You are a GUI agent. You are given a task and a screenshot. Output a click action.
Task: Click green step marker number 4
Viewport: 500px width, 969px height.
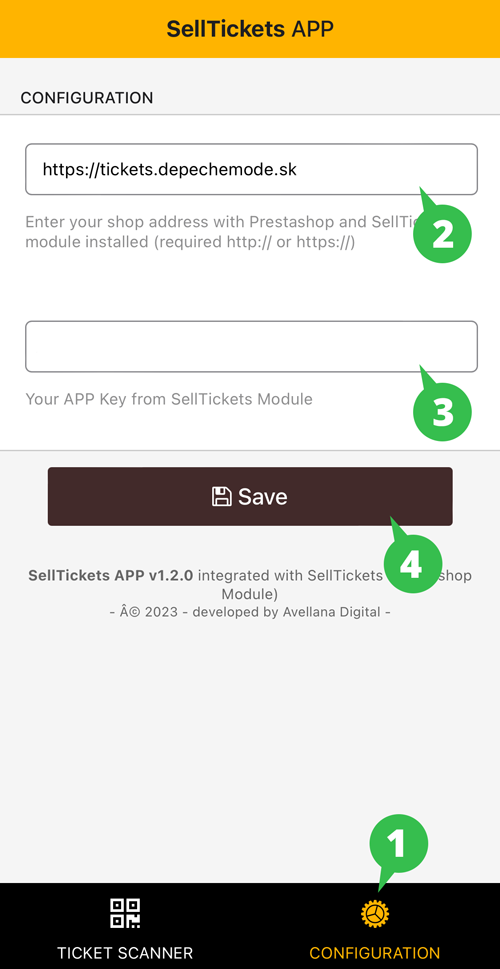click(413, 564)
